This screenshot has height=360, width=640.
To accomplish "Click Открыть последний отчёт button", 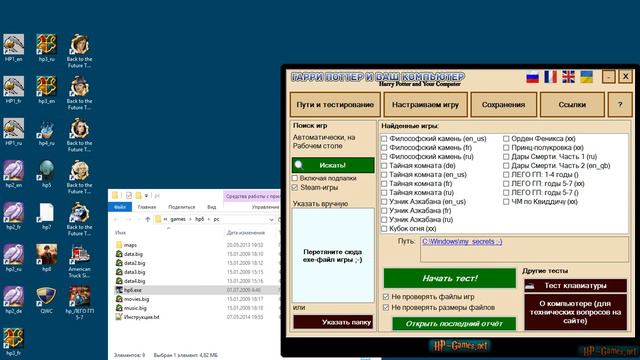I will coord(454,324).
